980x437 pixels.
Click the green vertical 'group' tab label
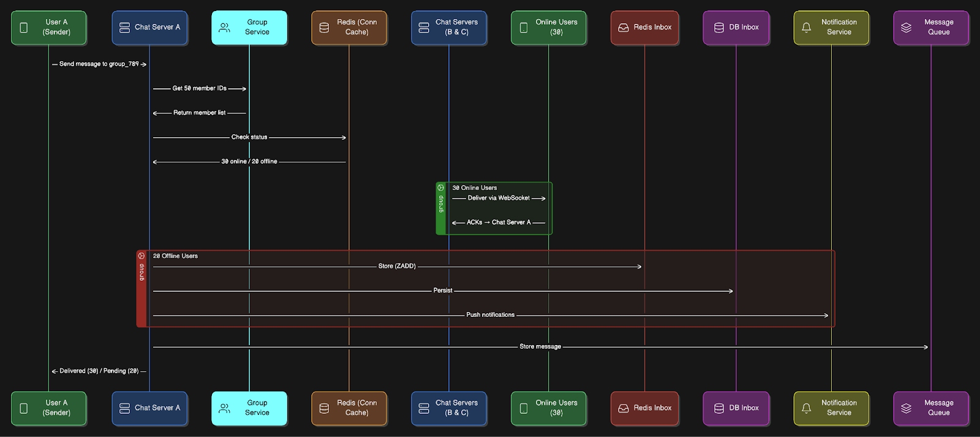pos(440,204)
